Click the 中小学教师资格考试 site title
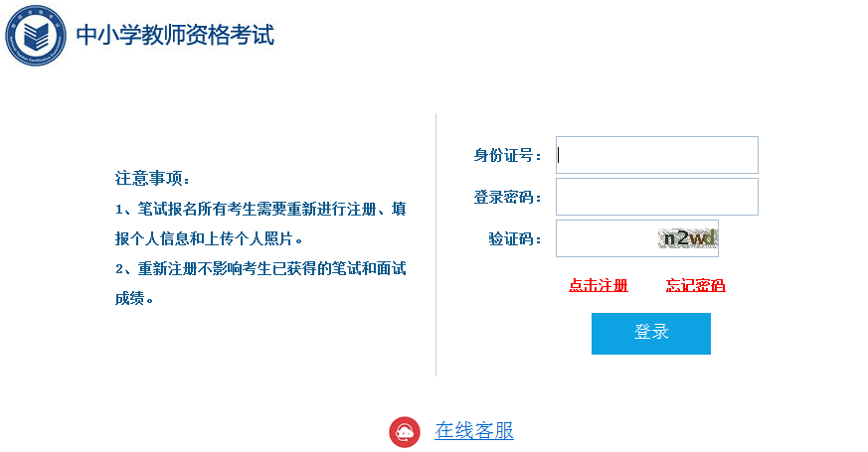Viewport: 868px width, 452px height. pyautogui.click(x=175, y=35)
